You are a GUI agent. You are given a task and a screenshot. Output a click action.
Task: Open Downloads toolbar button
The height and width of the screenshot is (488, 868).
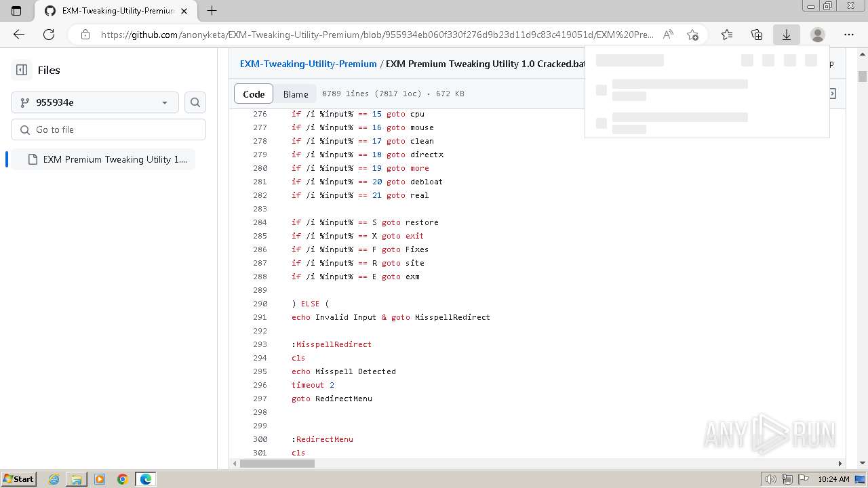point(787,35)
